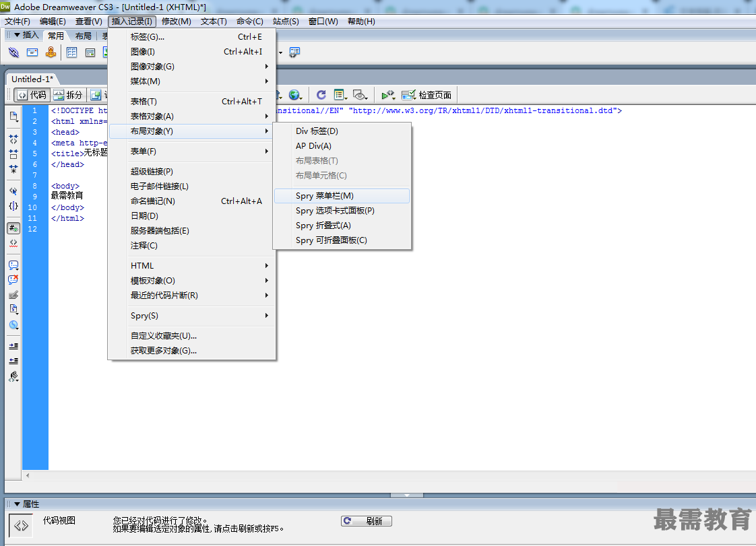Click Collapse Full Tag icon
The height and width of the screenshot is (546, 756).
pyautogui.click(x=13, y=139)
